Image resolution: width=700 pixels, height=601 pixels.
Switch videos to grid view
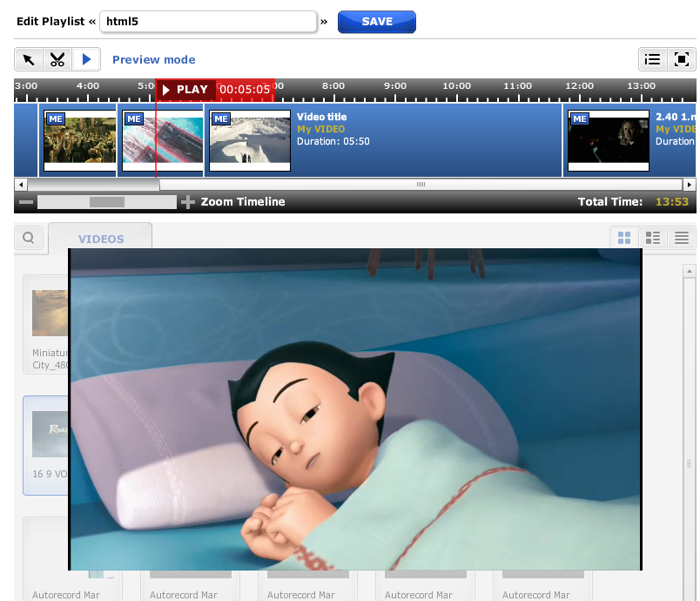tap(624, 238)
